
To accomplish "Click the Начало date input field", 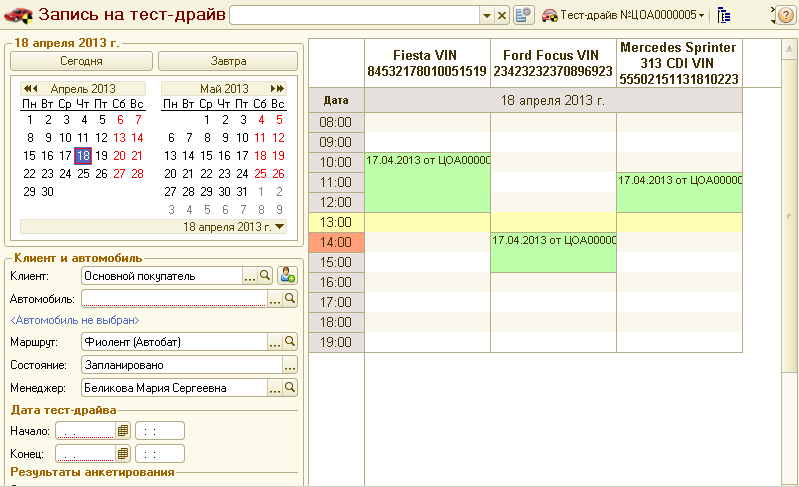I will (85, 431).
